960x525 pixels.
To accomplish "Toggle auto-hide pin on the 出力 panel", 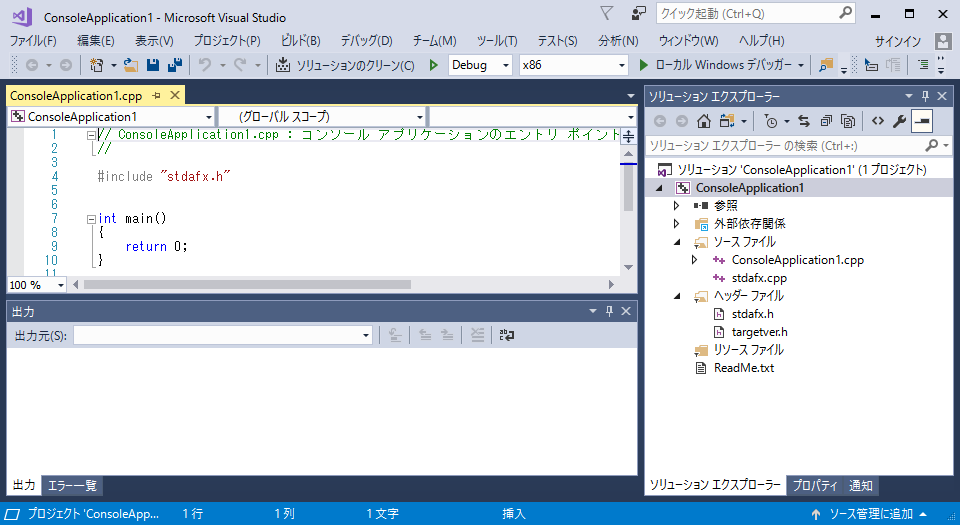I will click(x=609, y=311).
